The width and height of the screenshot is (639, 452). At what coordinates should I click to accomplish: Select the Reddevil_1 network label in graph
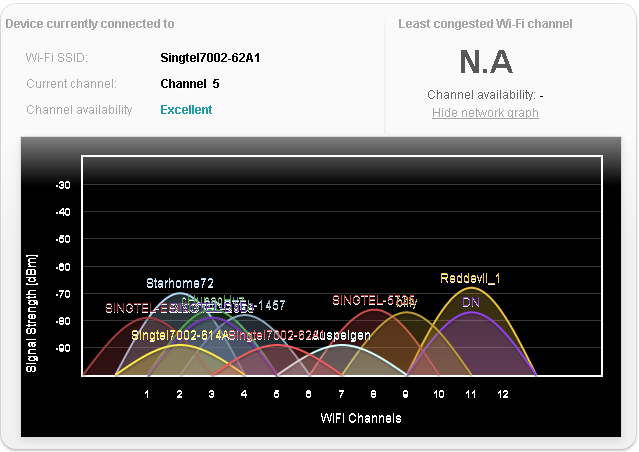[470, 278]
